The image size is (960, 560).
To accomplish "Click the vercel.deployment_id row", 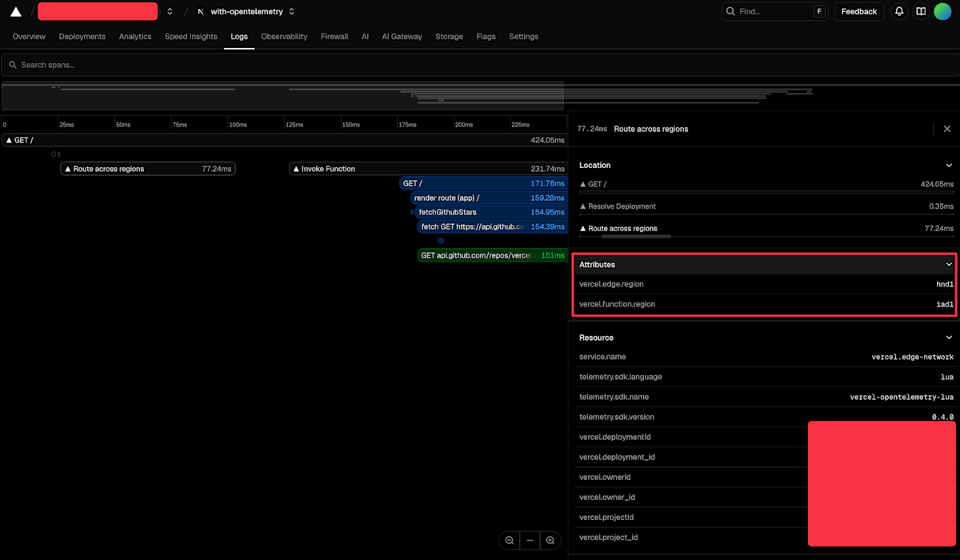I will (766, 457).
